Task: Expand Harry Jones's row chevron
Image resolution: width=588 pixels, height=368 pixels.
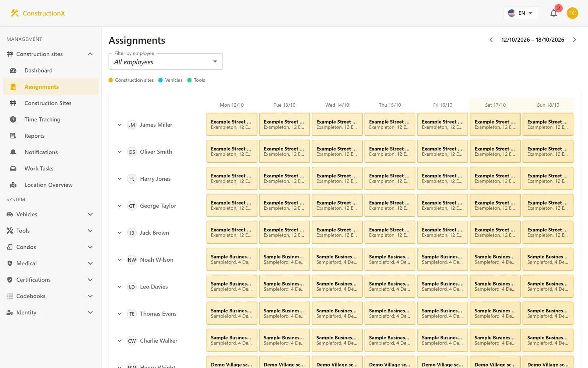Action: (x=119, y=179)
